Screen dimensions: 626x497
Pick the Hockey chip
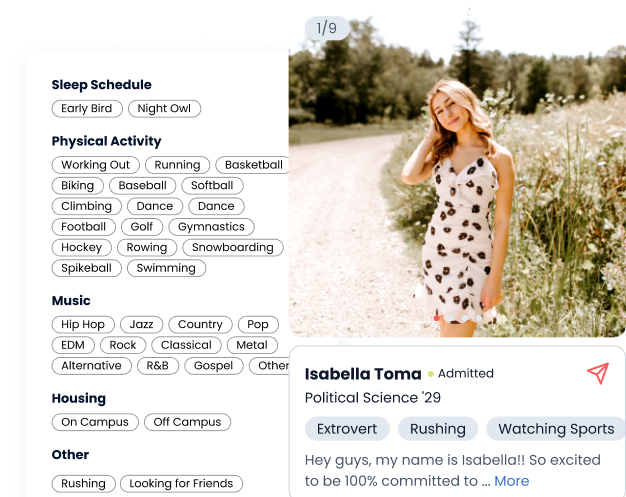(x=82, y=248)
